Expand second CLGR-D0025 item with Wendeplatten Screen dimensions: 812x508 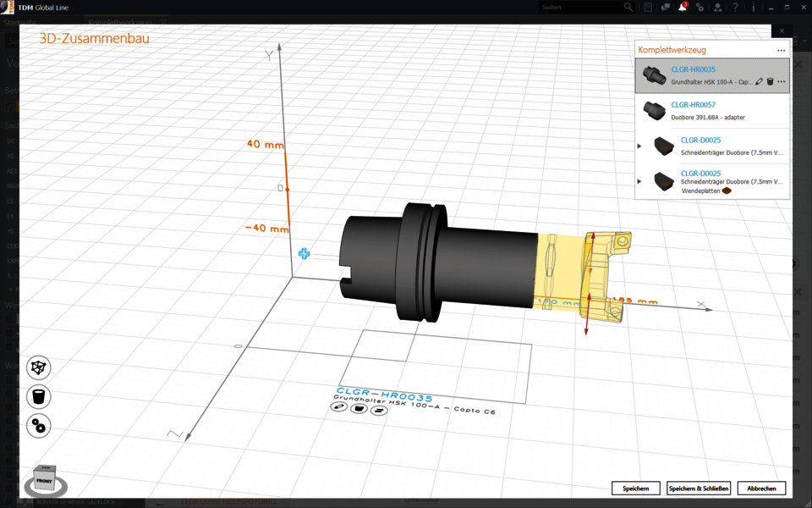pyautogui.click(x=639, y=181)
